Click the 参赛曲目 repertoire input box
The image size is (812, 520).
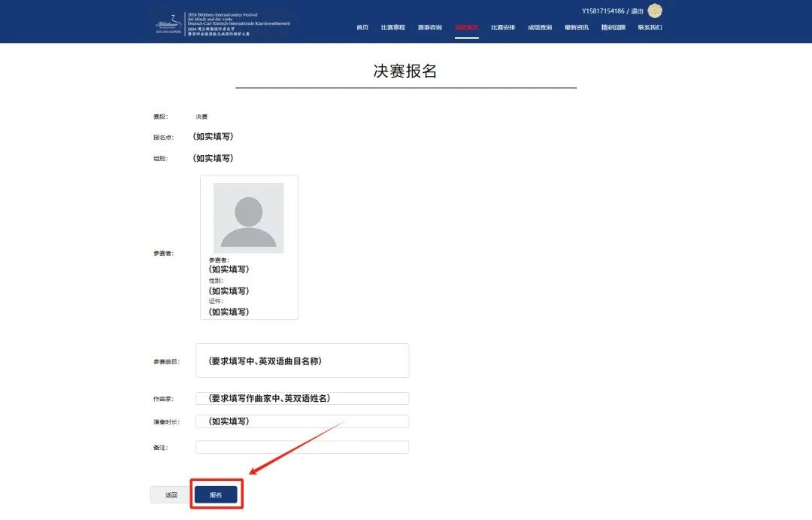click(301, 360)
